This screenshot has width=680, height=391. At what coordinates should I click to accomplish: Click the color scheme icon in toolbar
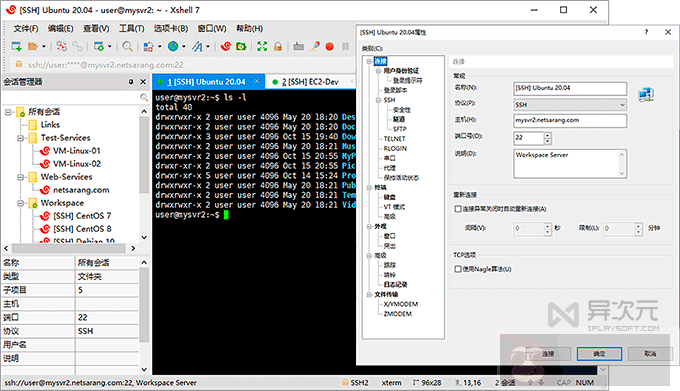tap(148, 46)
